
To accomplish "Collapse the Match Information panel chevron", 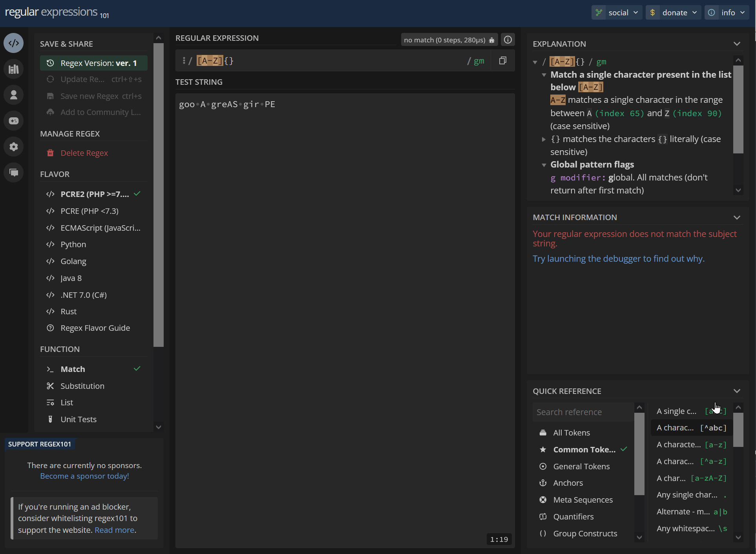I will coord(737,217).
